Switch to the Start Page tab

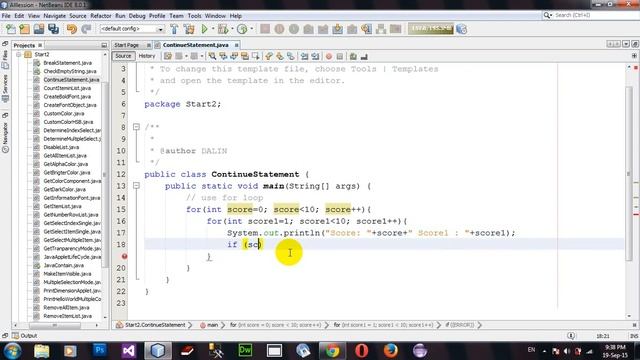click(127, 45)
